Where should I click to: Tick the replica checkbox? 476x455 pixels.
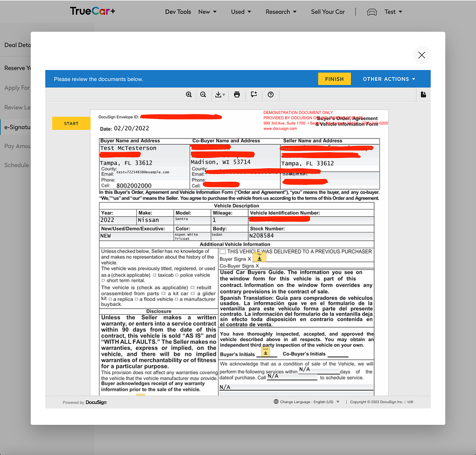(x=110, y=299)
